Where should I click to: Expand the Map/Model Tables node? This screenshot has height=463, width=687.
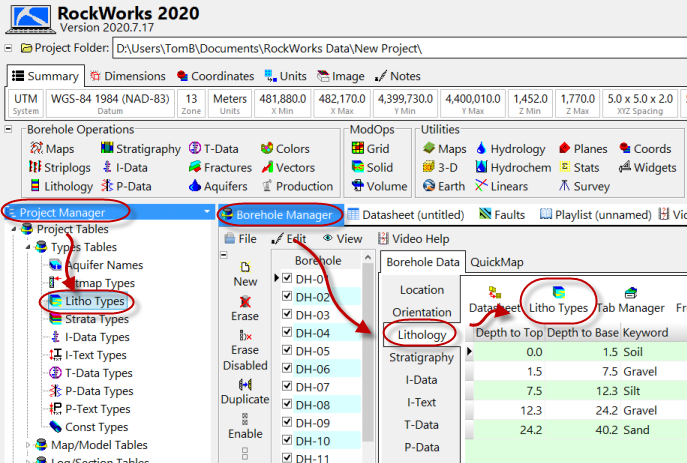click(28, 445)
